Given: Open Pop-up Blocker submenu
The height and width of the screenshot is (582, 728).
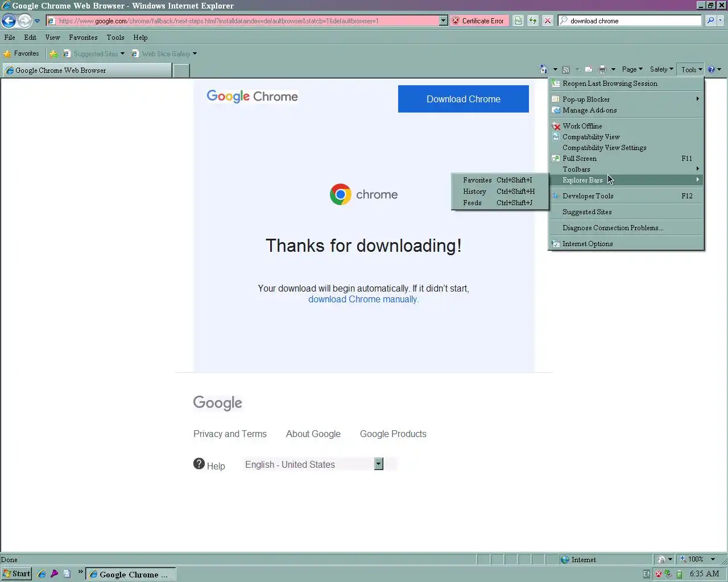Looking at the screenshot, I should click(626, 99).
